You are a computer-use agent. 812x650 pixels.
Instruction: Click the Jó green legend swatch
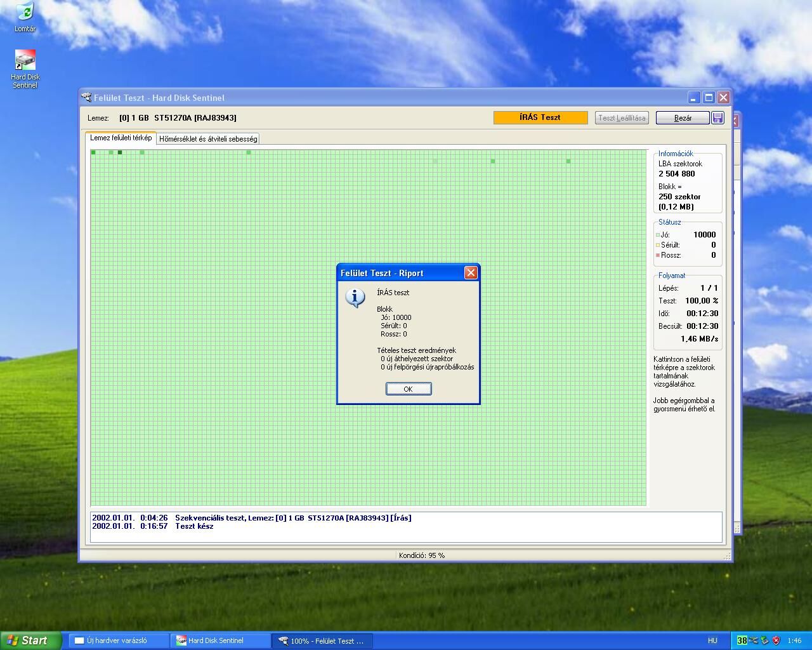(658, 235)
